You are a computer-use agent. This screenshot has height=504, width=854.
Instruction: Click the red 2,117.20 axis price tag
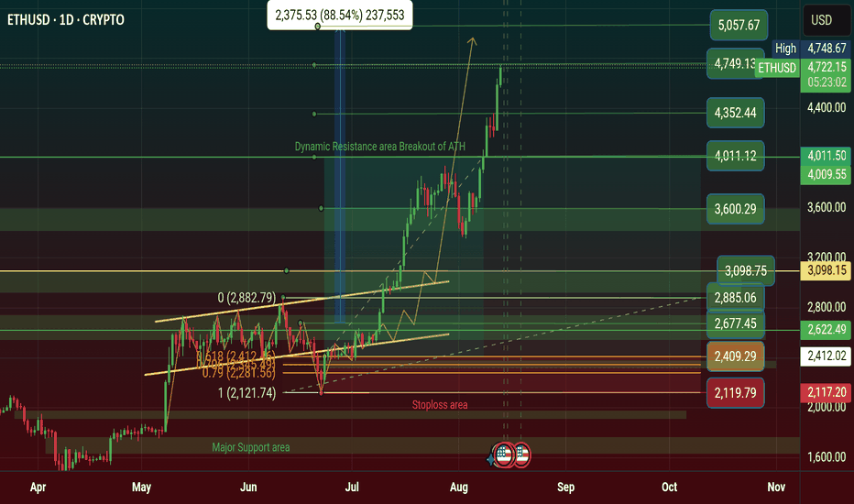826,392
